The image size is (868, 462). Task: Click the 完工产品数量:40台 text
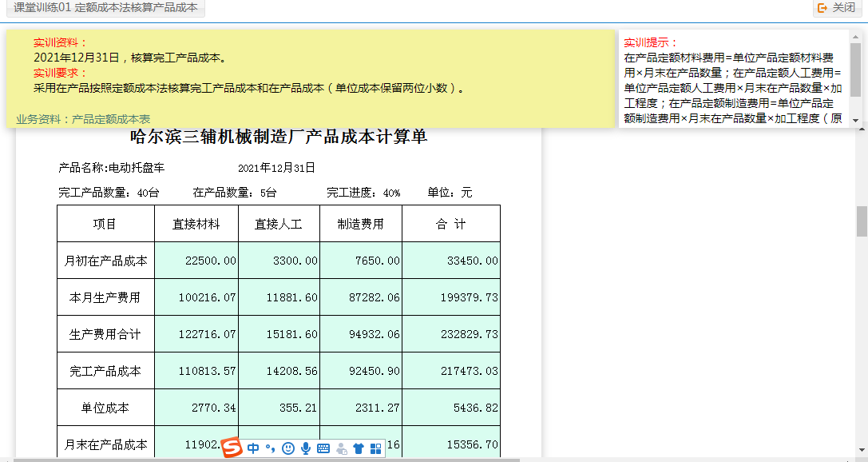[109, 193]
